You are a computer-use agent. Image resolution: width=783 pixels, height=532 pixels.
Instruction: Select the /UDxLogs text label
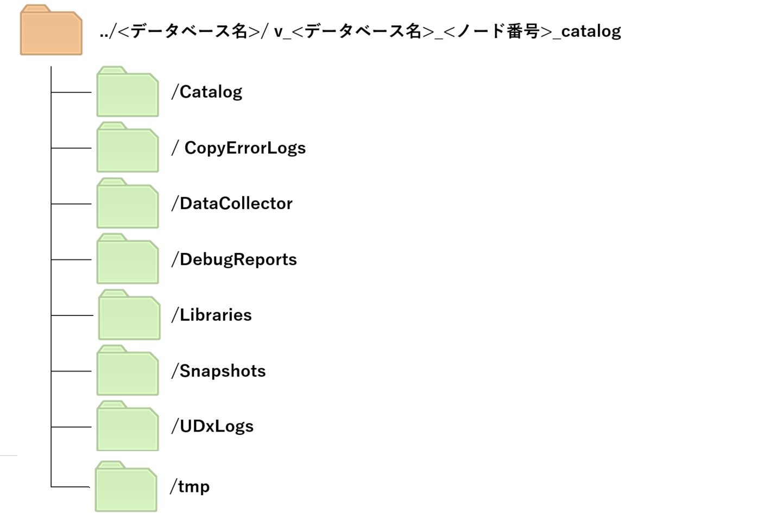click(212, 427)
